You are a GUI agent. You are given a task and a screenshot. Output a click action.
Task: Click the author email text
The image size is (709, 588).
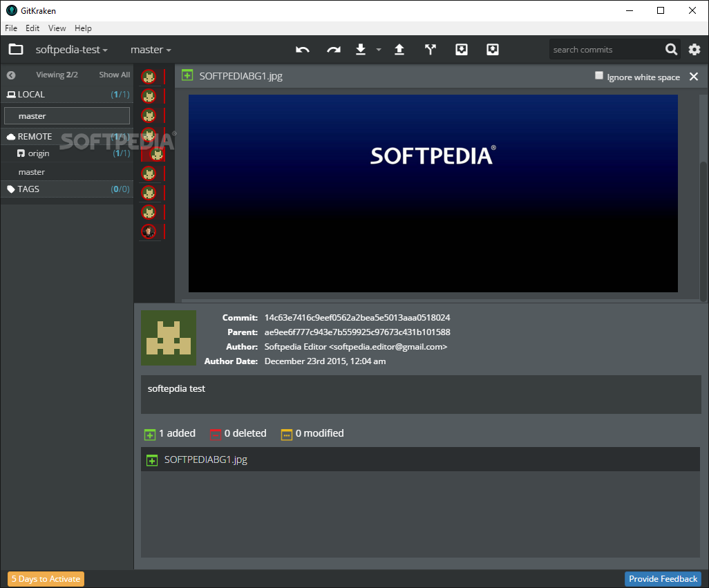tap(388, 347)
